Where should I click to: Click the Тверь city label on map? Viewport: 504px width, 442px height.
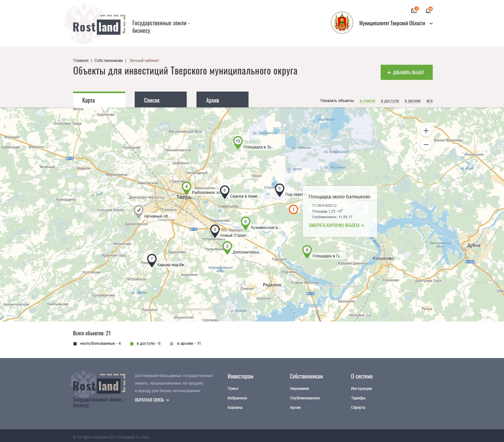click(x=184, y=197)
